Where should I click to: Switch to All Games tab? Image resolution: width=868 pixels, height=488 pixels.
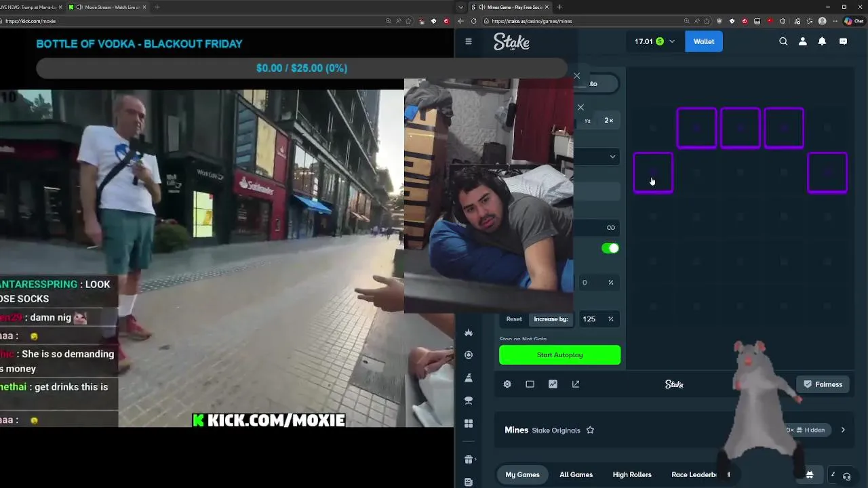pos(576,474)
